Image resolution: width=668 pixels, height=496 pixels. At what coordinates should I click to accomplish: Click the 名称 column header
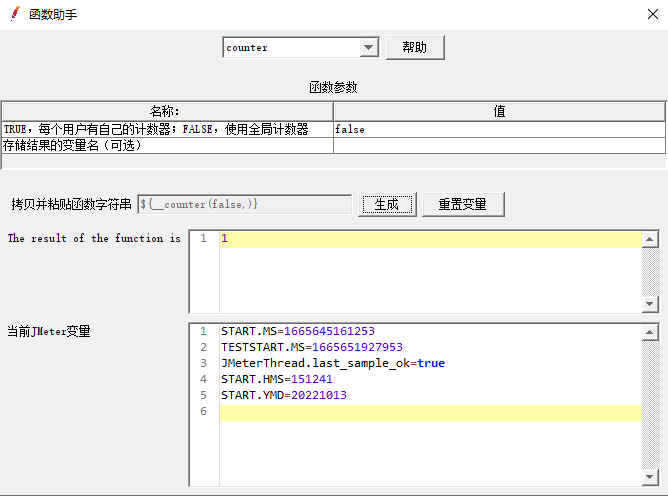tap(167, 111)
